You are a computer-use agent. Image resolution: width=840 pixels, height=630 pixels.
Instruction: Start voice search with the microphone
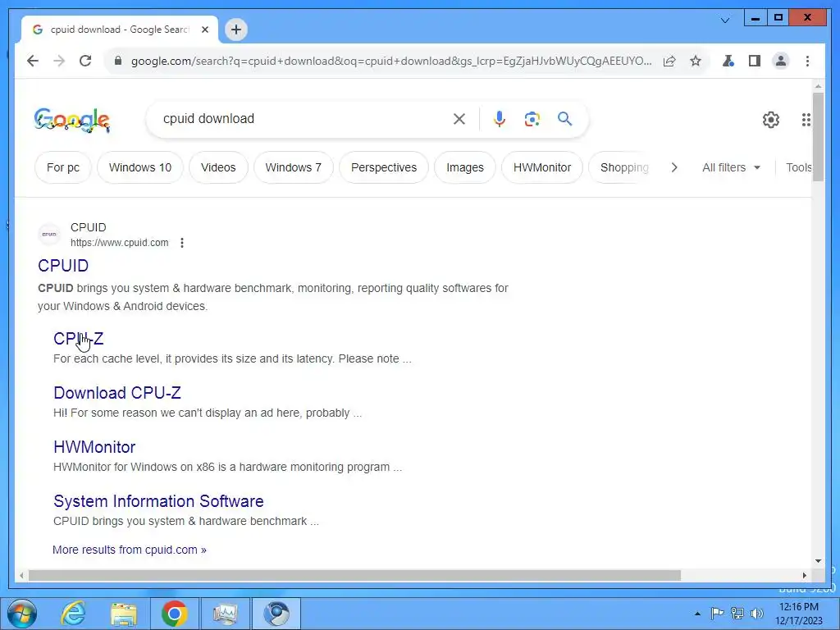click(500, 119)
